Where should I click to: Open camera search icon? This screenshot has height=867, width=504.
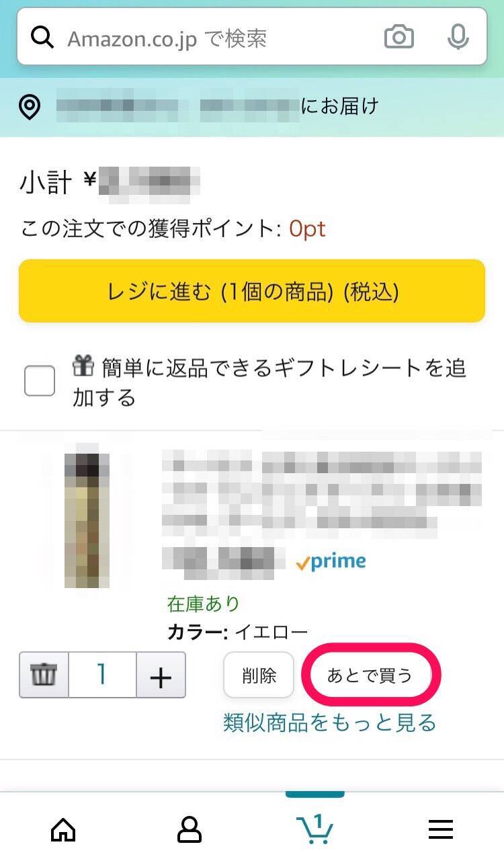click(x=398, y=38)
